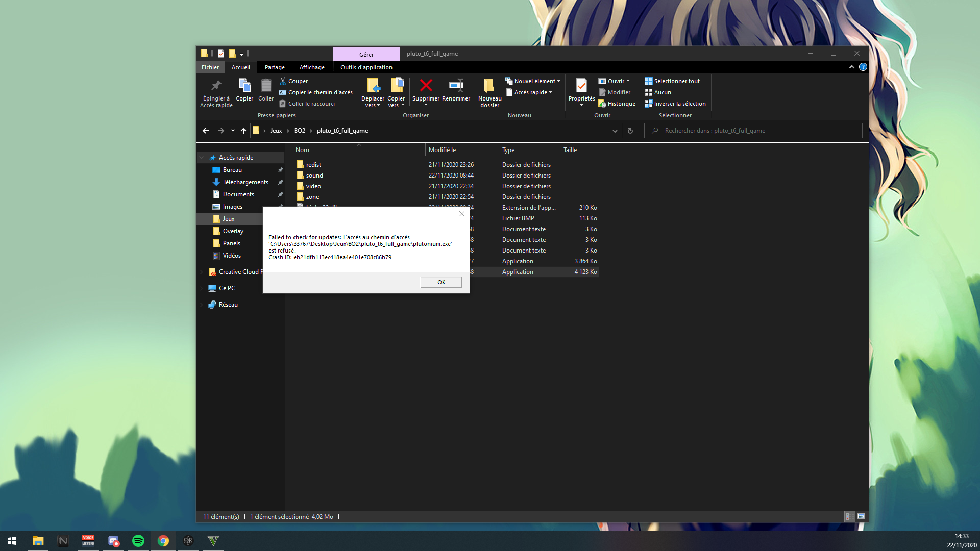Select the sound folder
The image size is (980, 551).
click(314, 176)
